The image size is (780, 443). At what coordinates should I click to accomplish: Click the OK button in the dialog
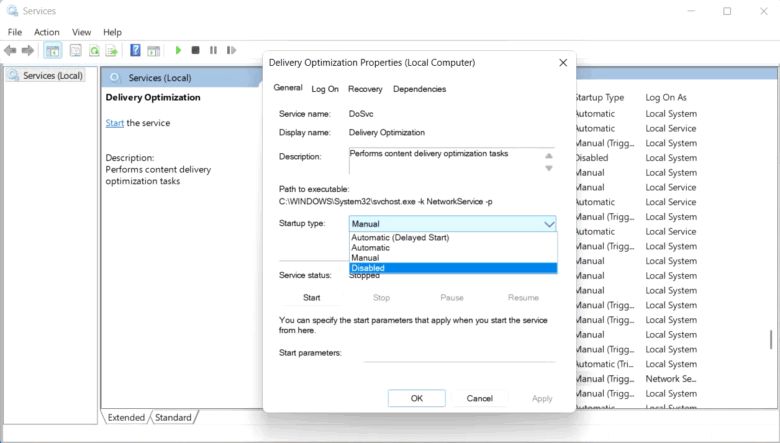(x=416, y=398)
